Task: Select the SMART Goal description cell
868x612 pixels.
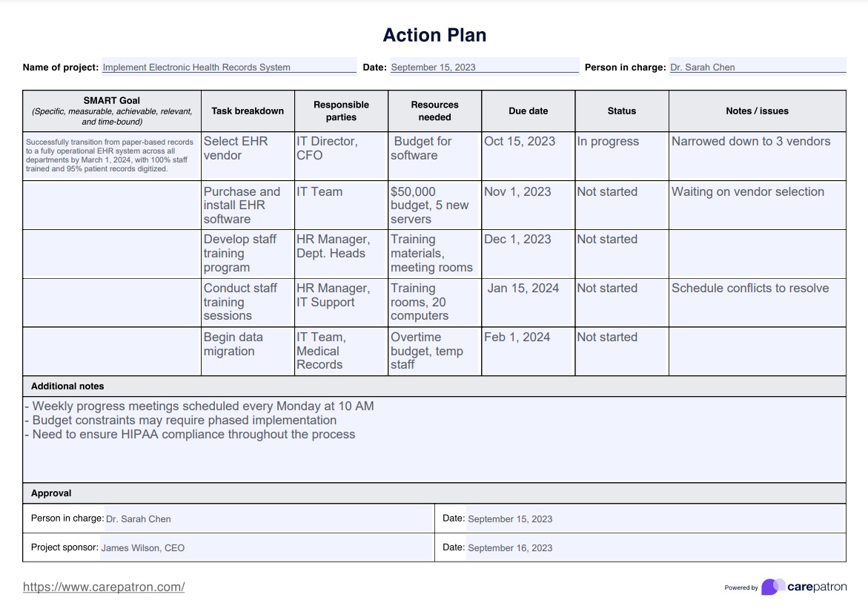Action: (x=111, y=155)
